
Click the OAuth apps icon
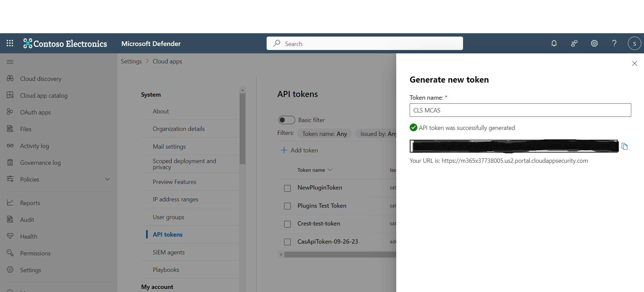tap(10, 112)
